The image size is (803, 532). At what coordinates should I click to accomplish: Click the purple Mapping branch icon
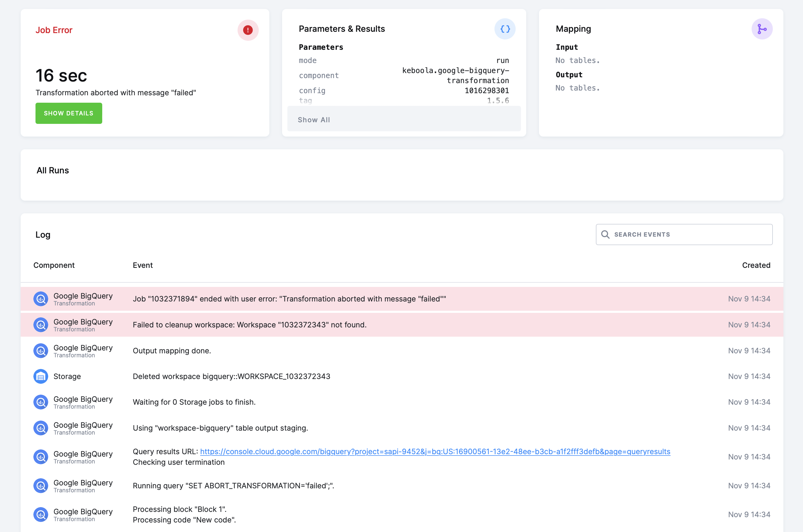(x=762, y=29)
